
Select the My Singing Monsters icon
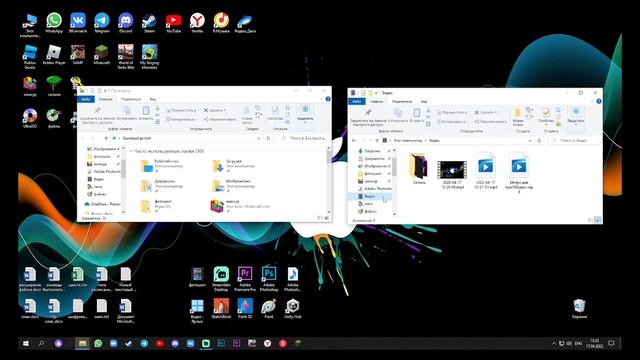click(149, 57)
